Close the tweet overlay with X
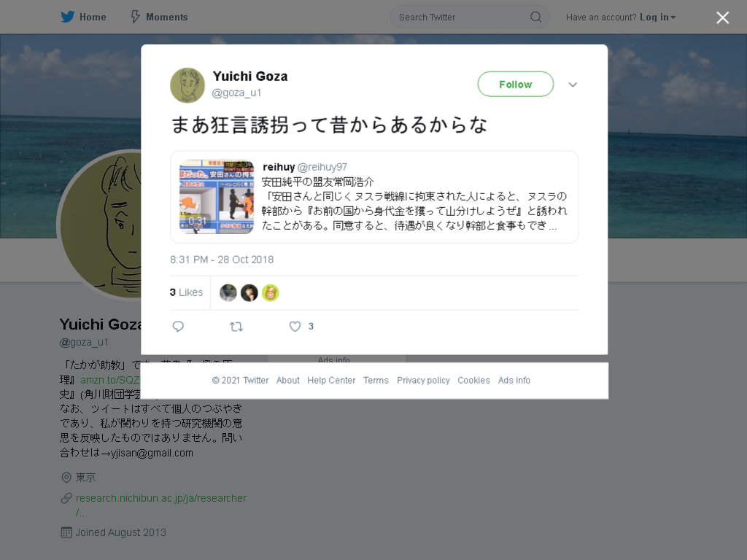The height and width of the screenshot is (560, 747). coord(722,17)
